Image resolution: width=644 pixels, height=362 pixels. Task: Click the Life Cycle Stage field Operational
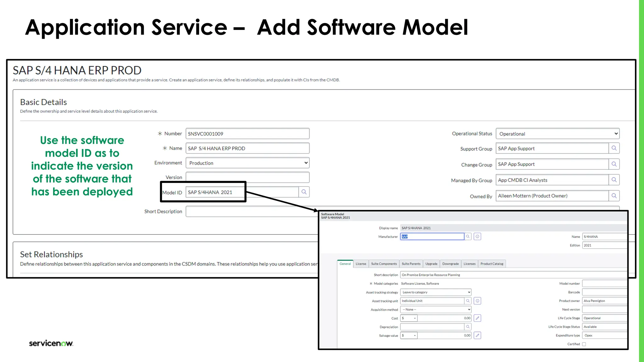(x=604, y=318)
